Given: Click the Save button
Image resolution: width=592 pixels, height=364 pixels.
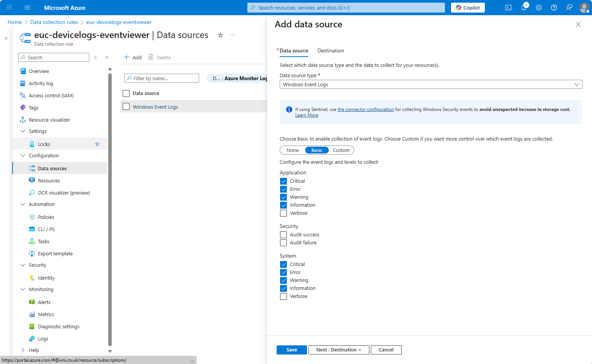Looking at the screenshot, I should 291,350.
